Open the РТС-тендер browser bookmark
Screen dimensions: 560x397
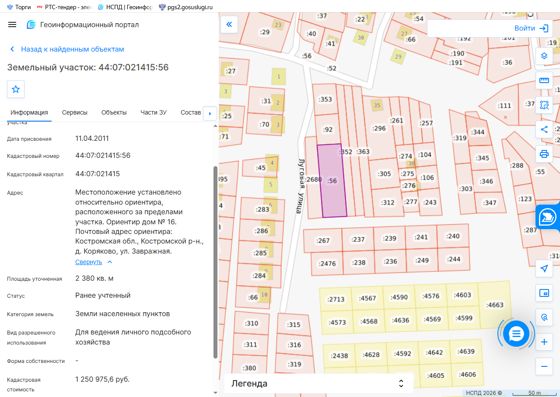coord(64,7)
